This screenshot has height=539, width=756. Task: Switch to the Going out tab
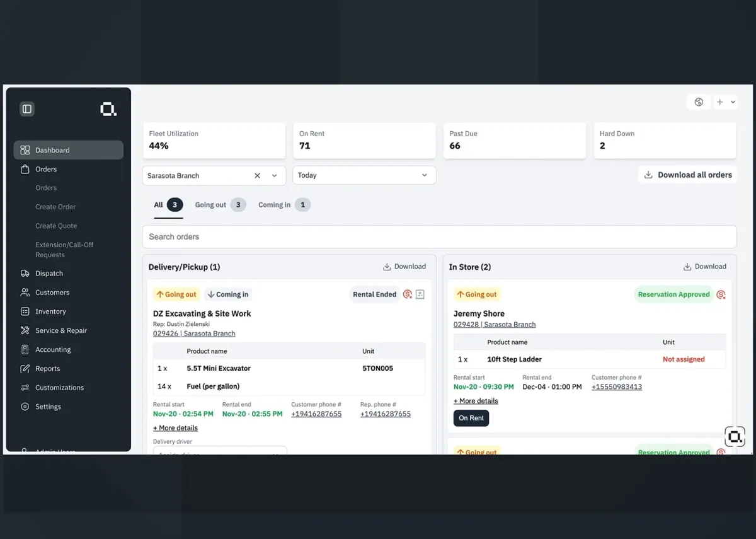click(x=210, y=204)
